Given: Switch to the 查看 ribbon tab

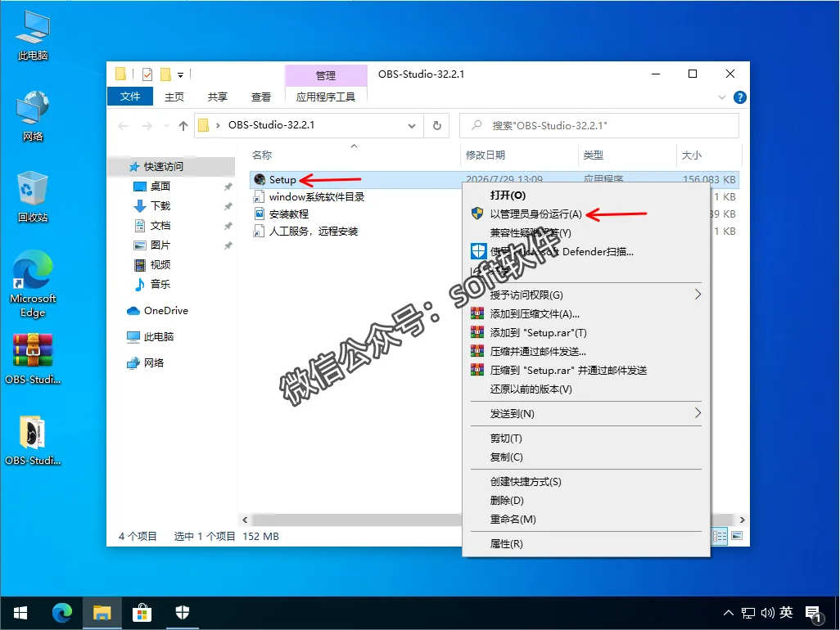Looking at the screenshot, I should point(261,97).
